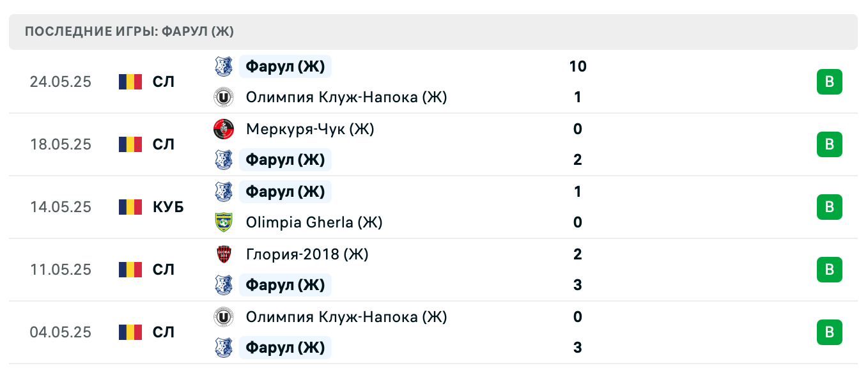Viewport: 868px width, 377px height.
Task: Toggle the win indicator on the КУБ match row
Action: click(829, 207)
